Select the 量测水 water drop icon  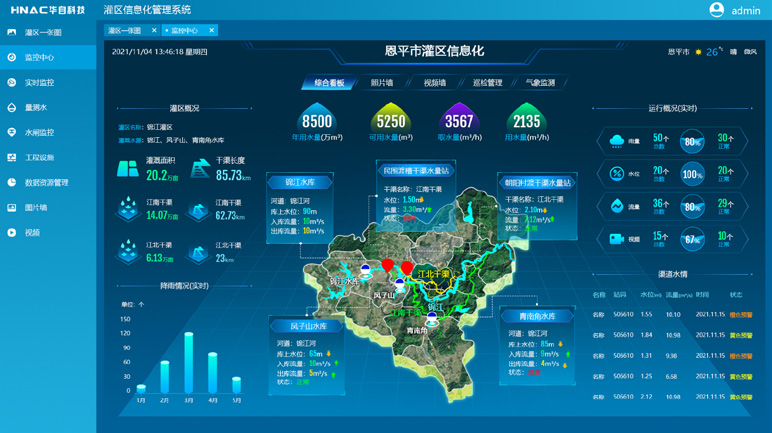(12, 108)
